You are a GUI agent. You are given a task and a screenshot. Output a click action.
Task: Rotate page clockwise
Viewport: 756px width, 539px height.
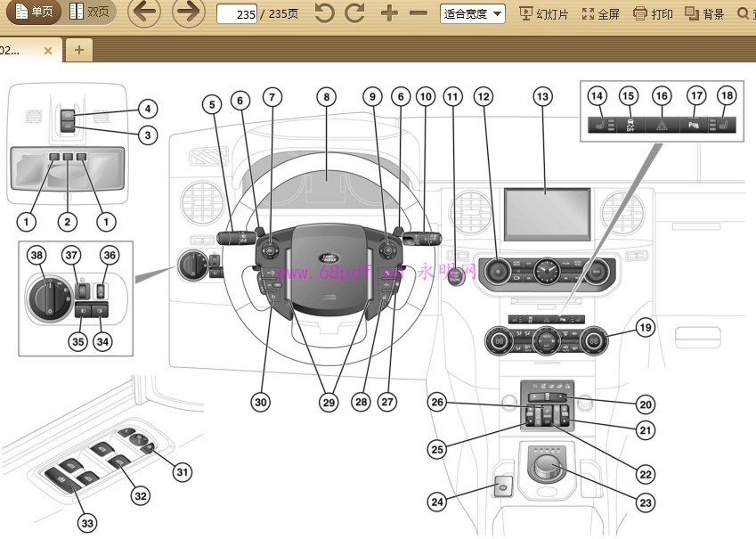click(355, 13)
